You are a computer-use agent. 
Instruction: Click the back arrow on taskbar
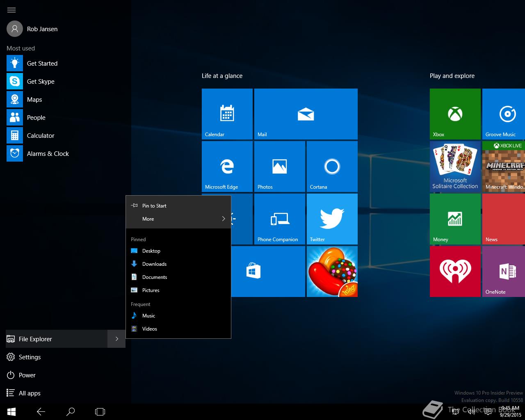coord(41,411)
